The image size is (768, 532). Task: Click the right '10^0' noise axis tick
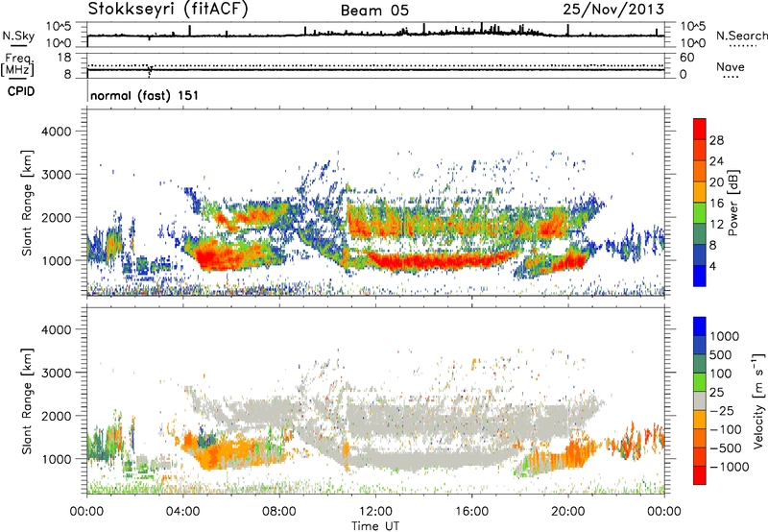pos(692,42)
